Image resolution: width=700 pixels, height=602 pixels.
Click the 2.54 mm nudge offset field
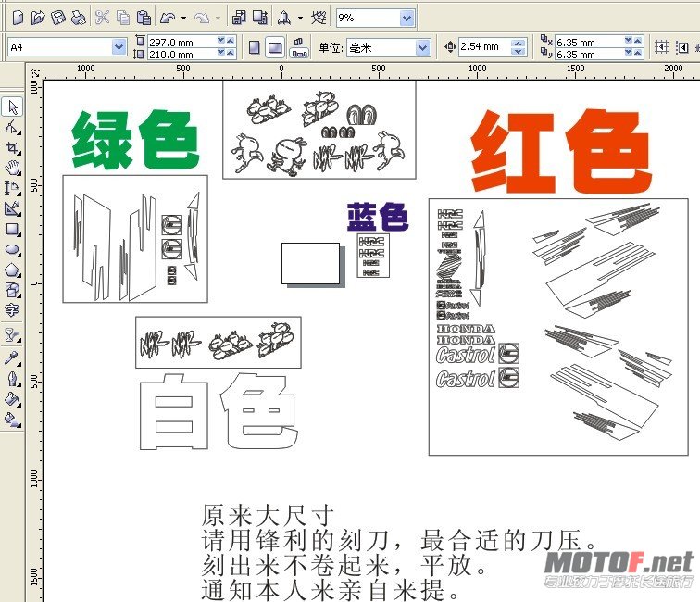pos(485,46)
